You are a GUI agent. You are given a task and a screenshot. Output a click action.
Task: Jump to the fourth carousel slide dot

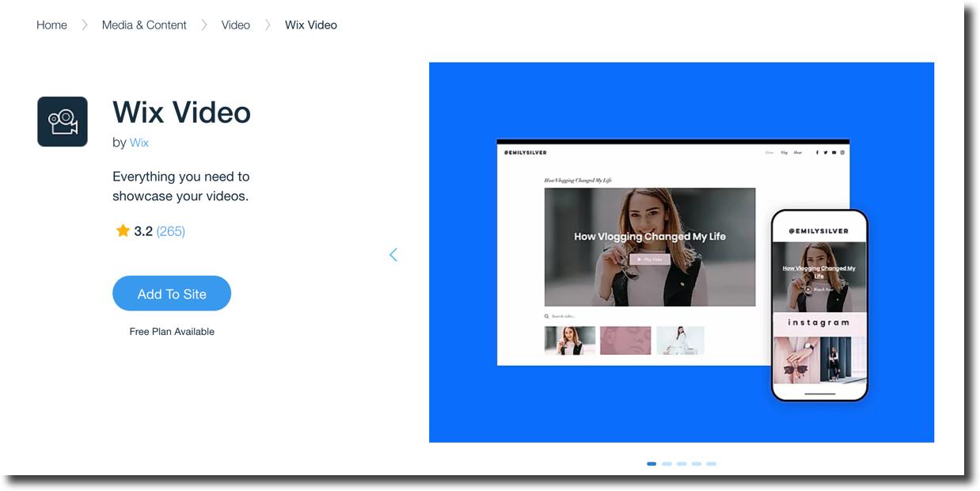[697, 463]
